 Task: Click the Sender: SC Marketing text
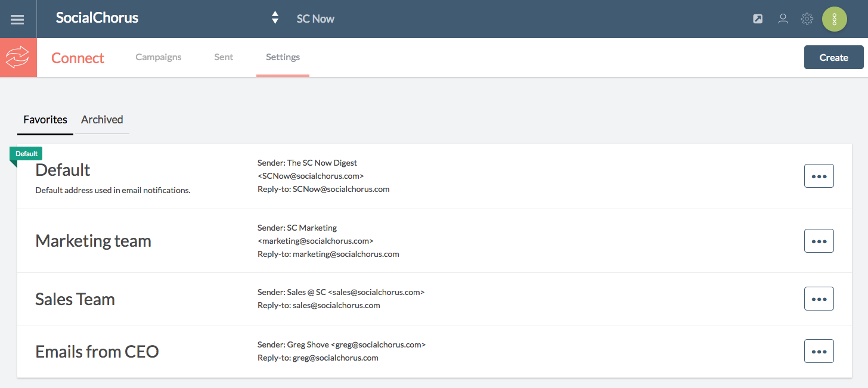click(297, 228)
